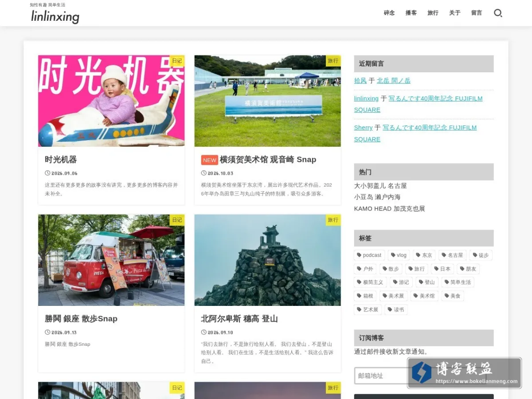Select the 极简主义 tag
532x399 pixels.
point(370,282)
